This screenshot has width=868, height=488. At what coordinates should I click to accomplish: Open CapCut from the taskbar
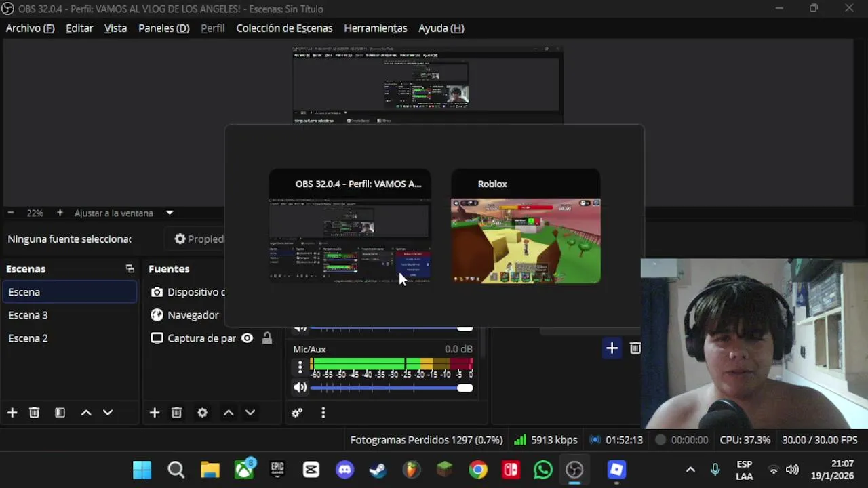(x=311, y=470)
